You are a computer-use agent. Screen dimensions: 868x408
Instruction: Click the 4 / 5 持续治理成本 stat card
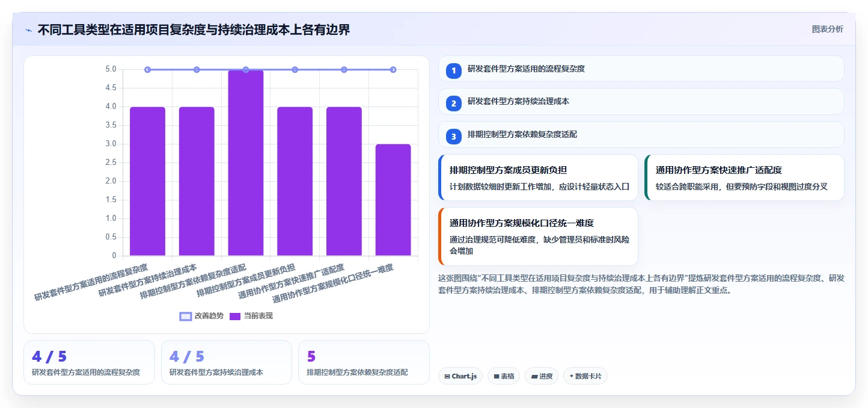click(227, 362)
